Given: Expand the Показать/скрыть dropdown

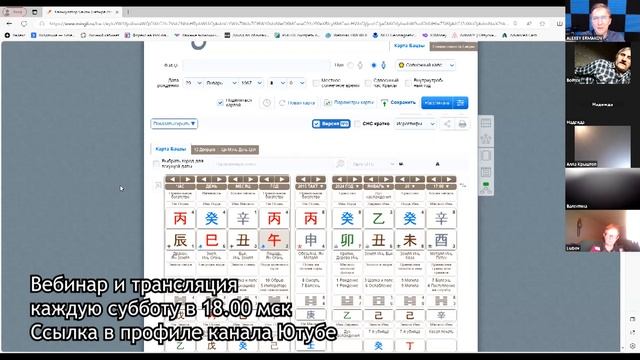Looking at the screenshot, I should pyautogui.click(x=174, y=123).
